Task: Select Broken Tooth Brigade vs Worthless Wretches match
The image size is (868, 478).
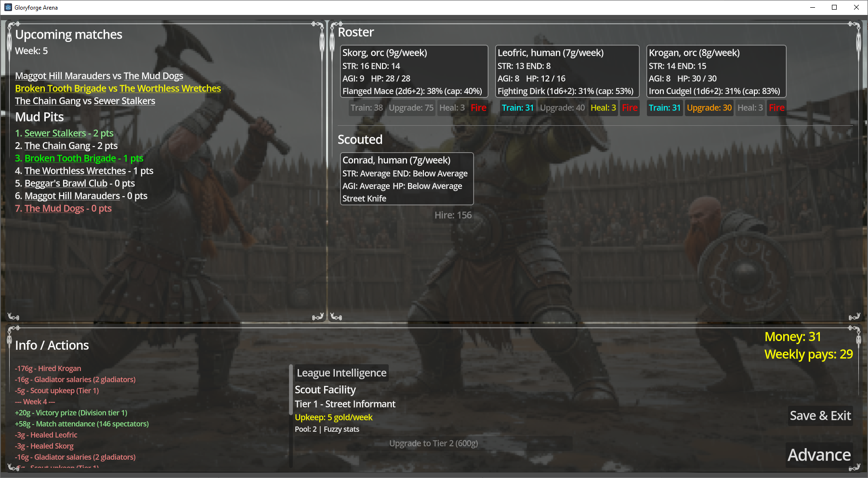Action: 118,89
